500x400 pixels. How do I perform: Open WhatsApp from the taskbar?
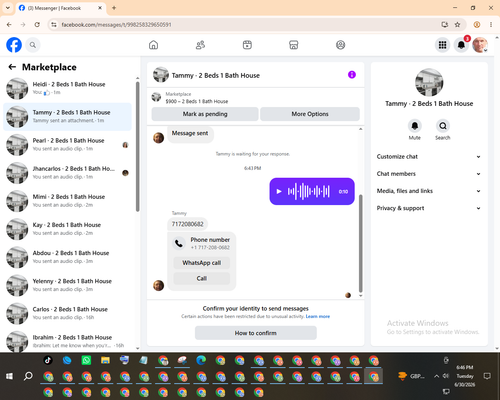click(x=86, y=360)
